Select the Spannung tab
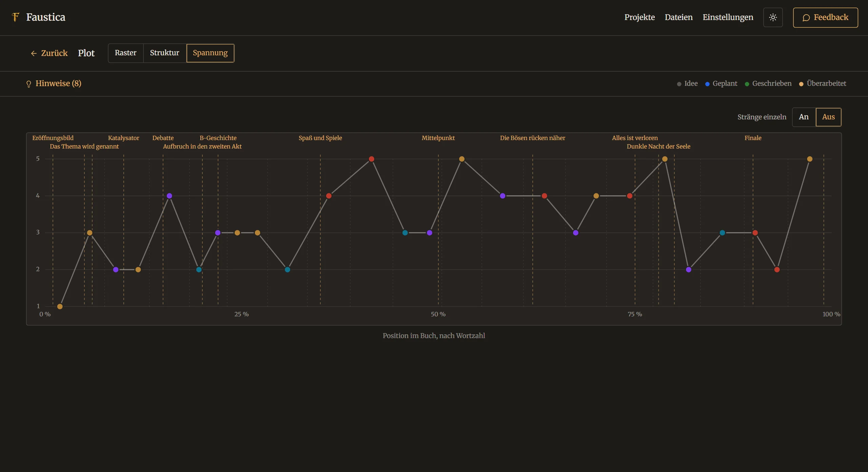This screenshot has height=472, width=868. click(x=210, y=53)
